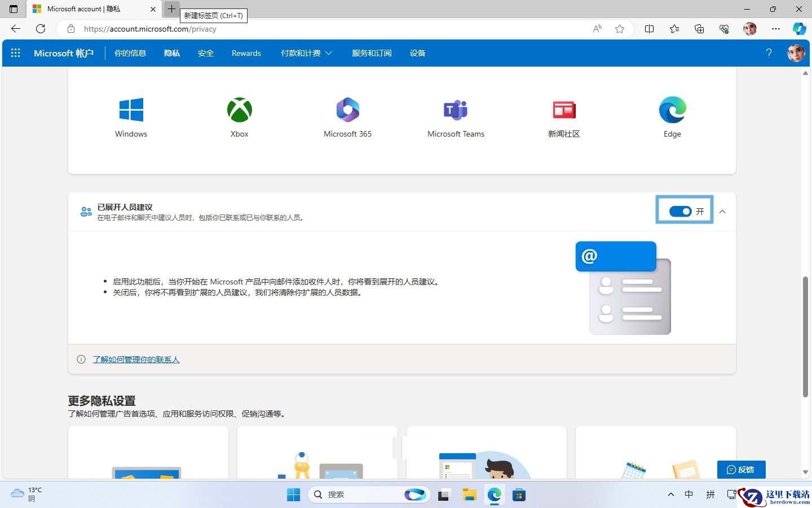Open the tab actions menu
The image size is (812, 508).
(x=14, y=9)
